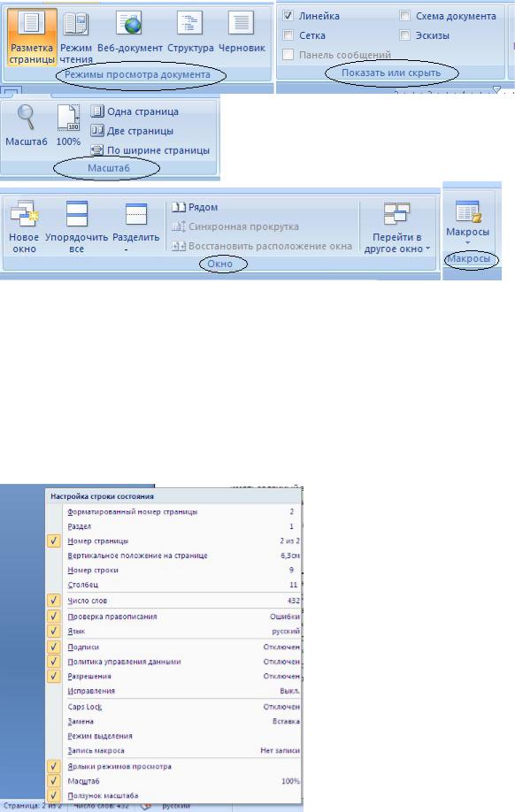The image size is (515, 812).
Task: Select Caps Lock menu entry
Action: [173, 707]
